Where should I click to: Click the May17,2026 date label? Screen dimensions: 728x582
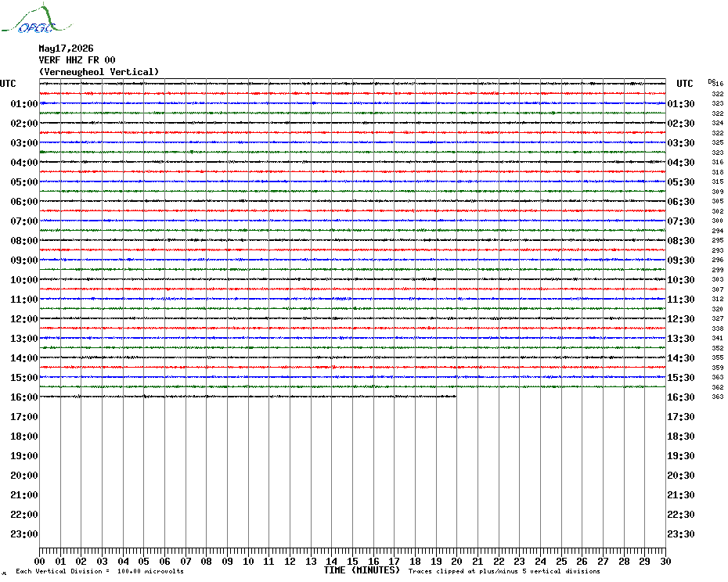pos(66,48)
